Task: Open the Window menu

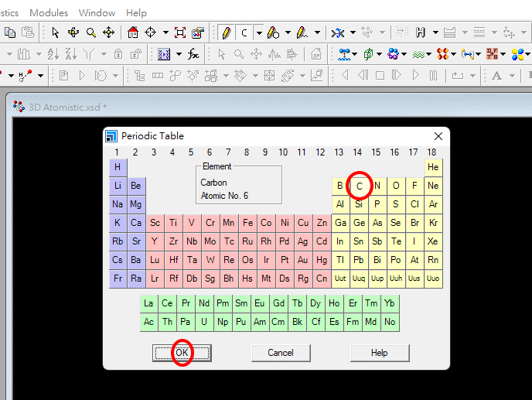Action: coord(97,12)
